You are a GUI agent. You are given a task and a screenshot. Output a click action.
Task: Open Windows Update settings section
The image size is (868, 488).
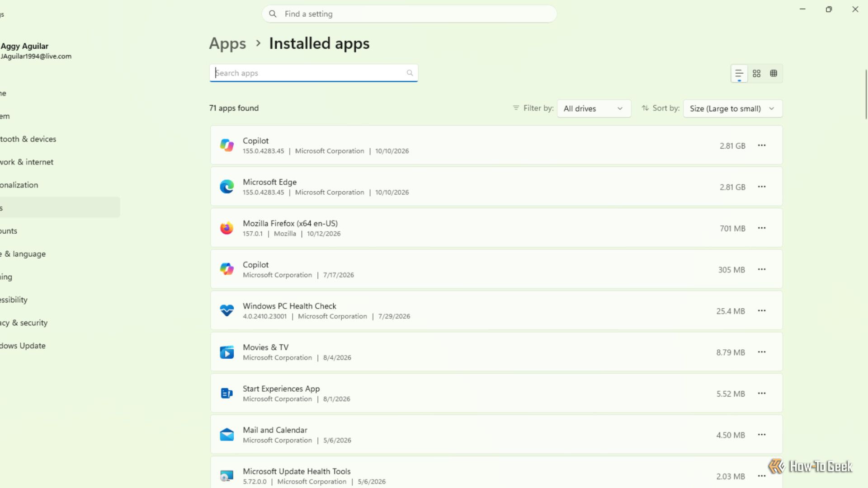[x=23, y=346]
